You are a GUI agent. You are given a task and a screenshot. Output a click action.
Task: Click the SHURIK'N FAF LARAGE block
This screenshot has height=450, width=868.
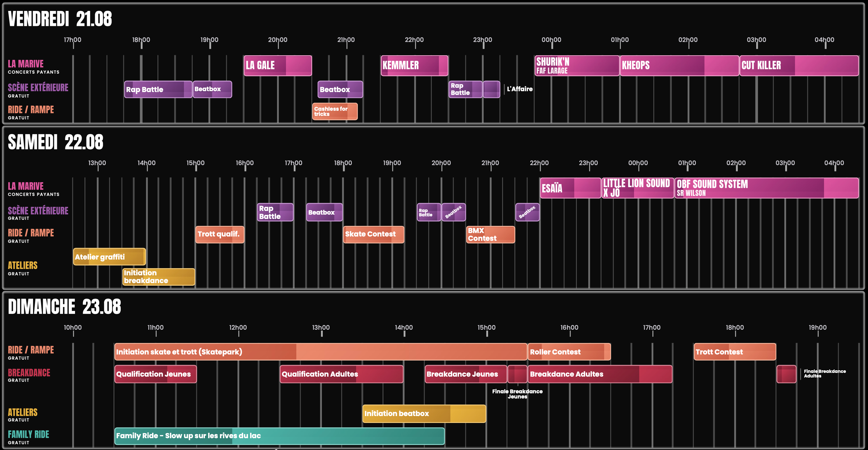coord(577,65)
